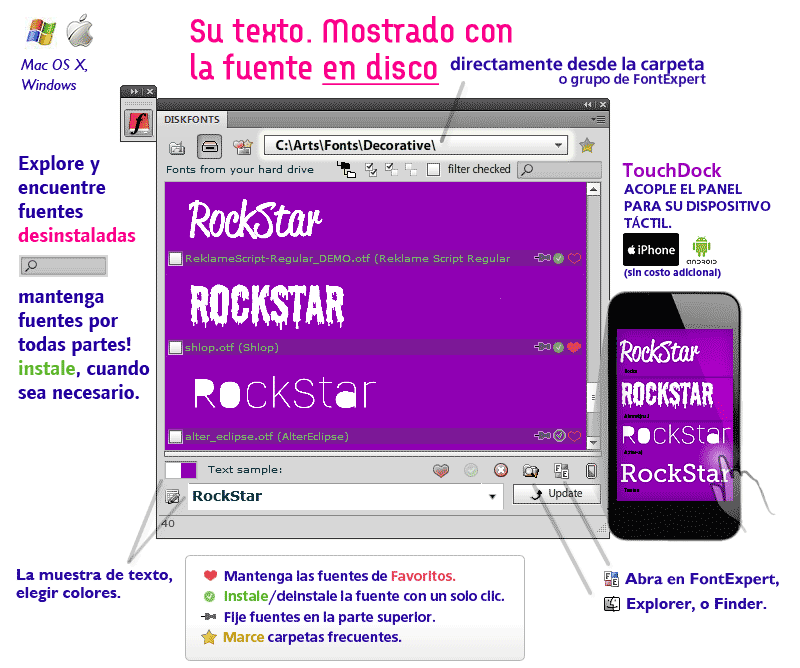Screen dimensions: 800x668
Task: Open the favorite folders icon with heart and star
Action: click(x=242, y=147)
